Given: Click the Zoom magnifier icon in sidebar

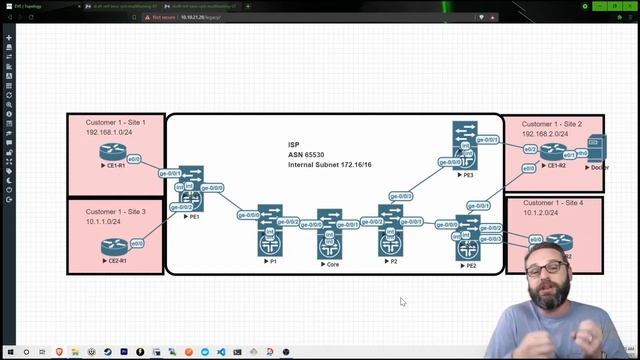Looking at the screenshot, I should click(x=9, y=105).
